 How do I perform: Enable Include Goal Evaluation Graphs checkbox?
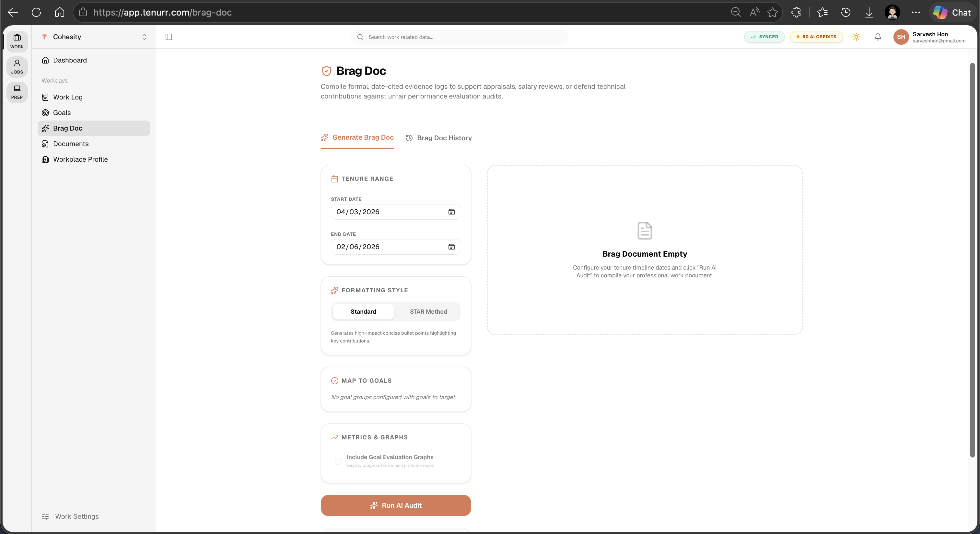[x=338, y=461]
